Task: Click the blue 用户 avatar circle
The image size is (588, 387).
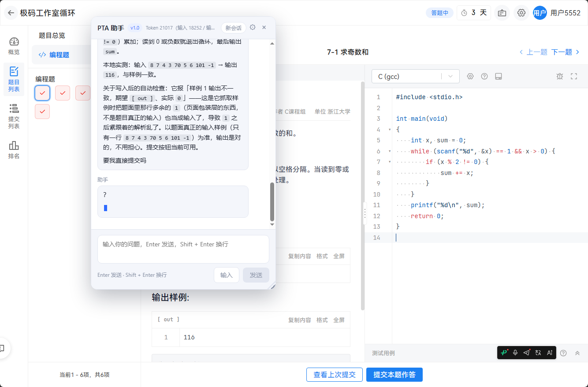Action: pyautogui.click(x=540, y=13)
